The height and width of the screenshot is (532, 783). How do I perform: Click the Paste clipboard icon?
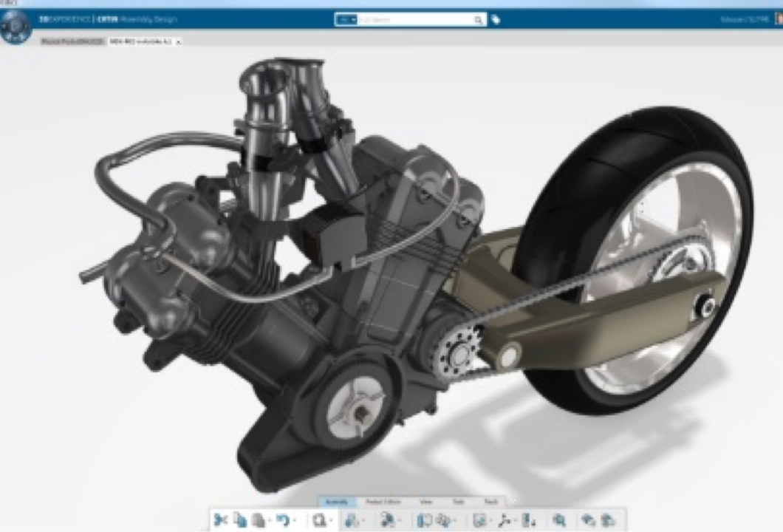tap(257, 520)
